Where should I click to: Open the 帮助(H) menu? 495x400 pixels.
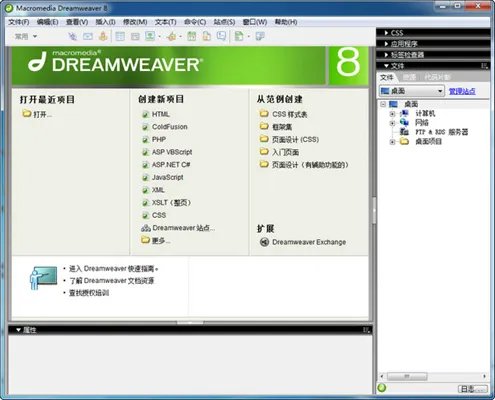[x=286, y=22]
